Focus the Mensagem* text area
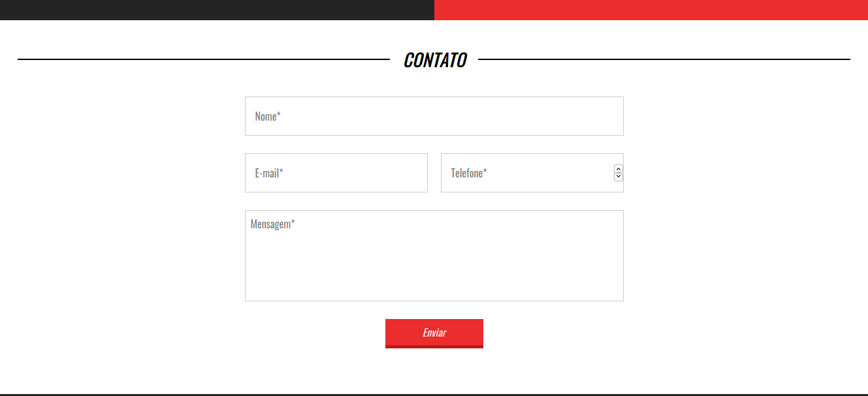The image size is (868, 396). [434, 256]
